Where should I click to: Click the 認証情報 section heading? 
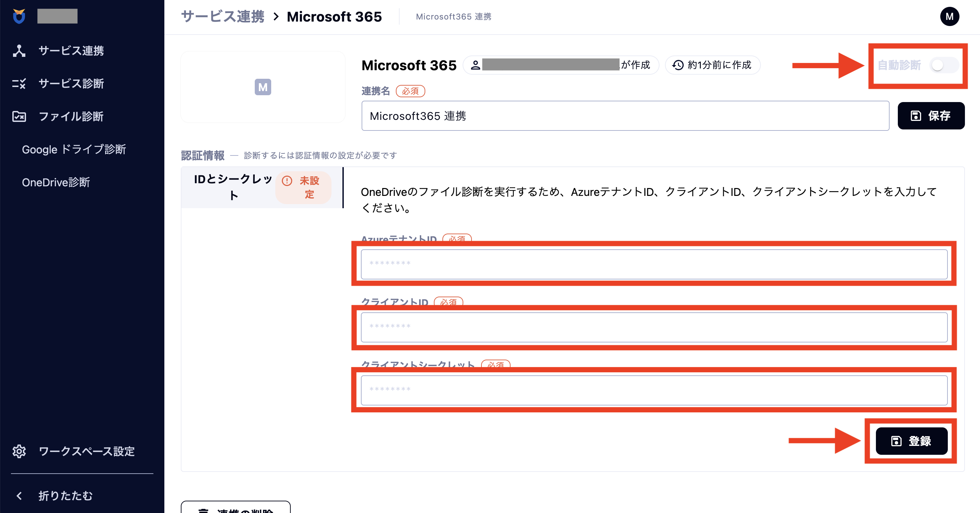(203, 155)
